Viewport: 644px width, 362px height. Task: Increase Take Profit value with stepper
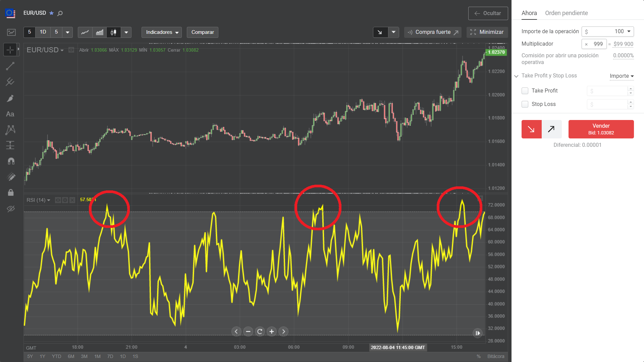631,88
